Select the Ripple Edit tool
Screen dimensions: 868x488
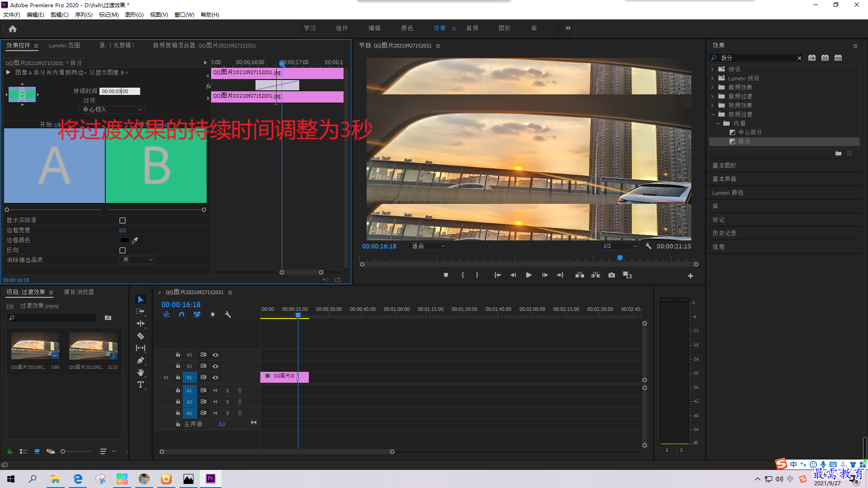[141, 324]
